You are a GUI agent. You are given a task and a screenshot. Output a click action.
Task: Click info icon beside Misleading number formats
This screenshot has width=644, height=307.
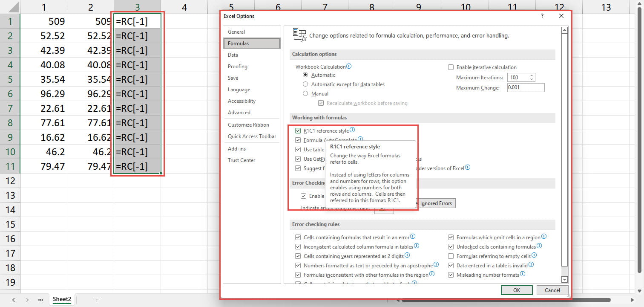coord(523,275)
